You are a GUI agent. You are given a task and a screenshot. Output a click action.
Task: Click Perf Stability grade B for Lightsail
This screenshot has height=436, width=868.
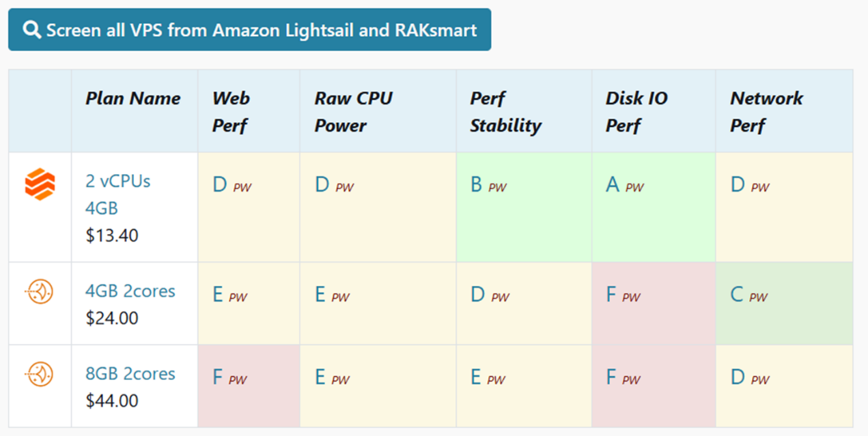[477, 185]
